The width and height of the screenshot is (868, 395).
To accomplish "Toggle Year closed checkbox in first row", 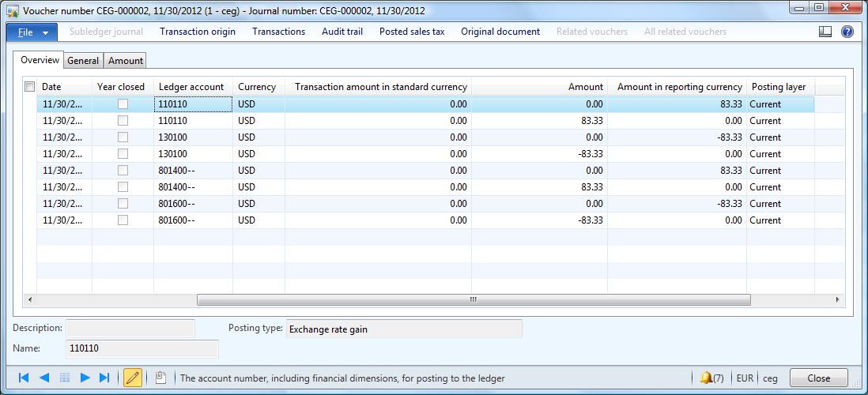I will click(123, 104).
